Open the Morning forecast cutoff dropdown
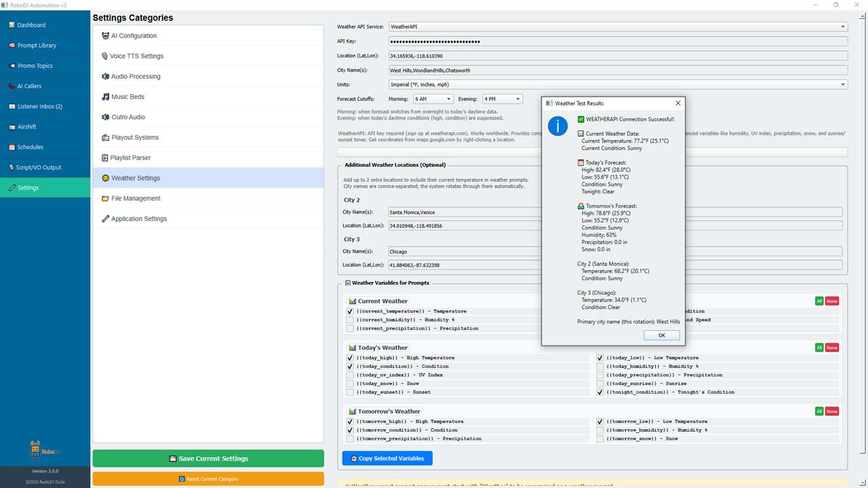This screenshot has width=868, height=488. 433,99
